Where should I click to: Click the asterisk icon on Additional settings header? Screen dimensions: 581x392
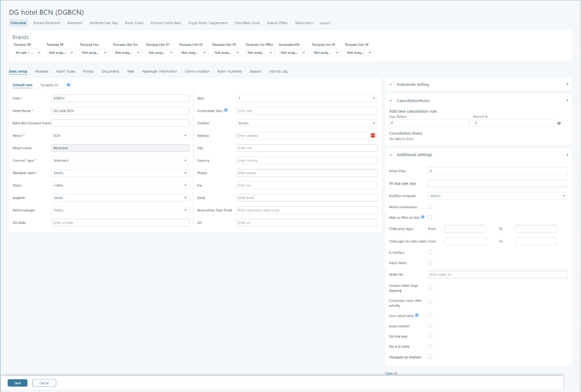tap(567, 154)
